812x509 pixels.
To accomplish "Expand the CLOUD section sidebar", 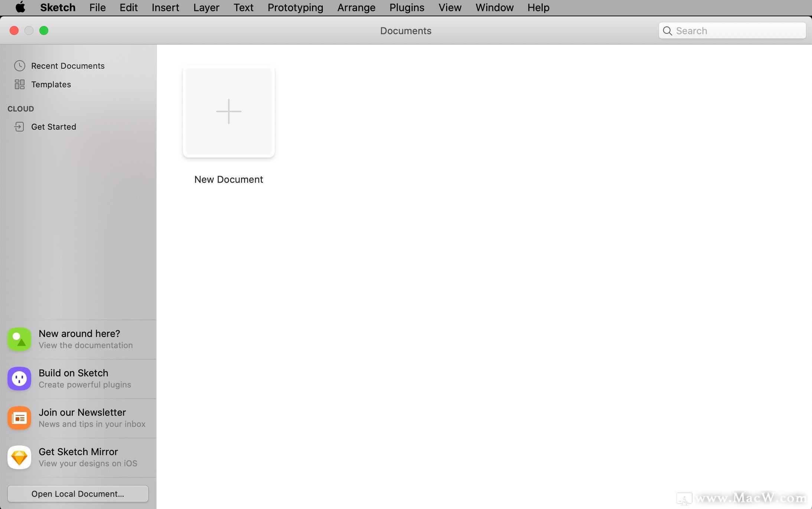I will click(x=20, y=108).
